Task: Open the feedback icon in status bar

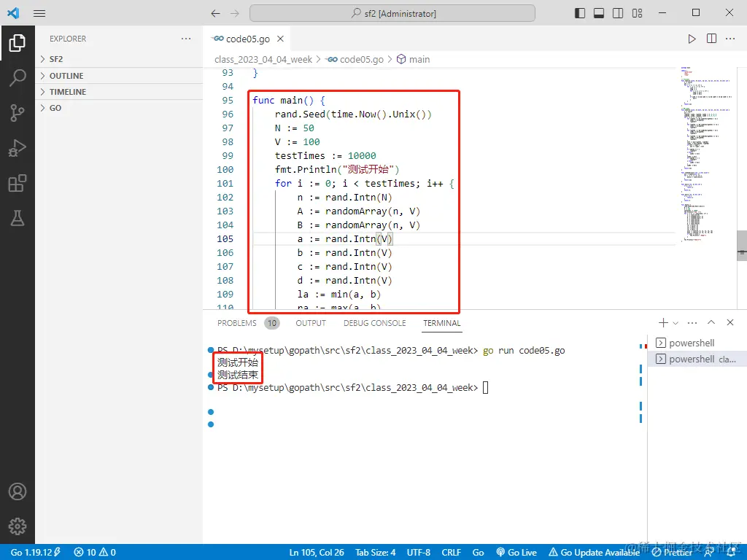Action: tap(709, 553)
